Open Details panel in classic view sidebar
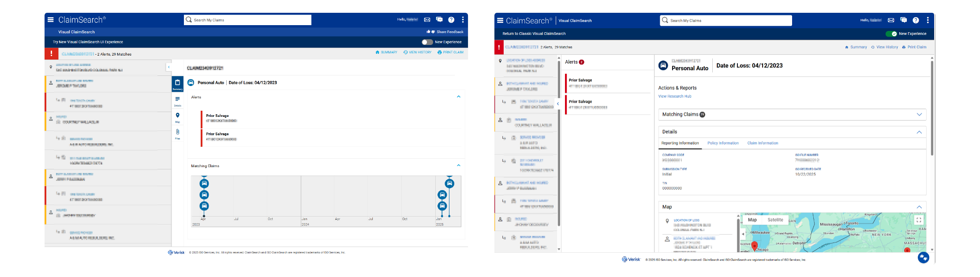 click(x=177, y=101)
